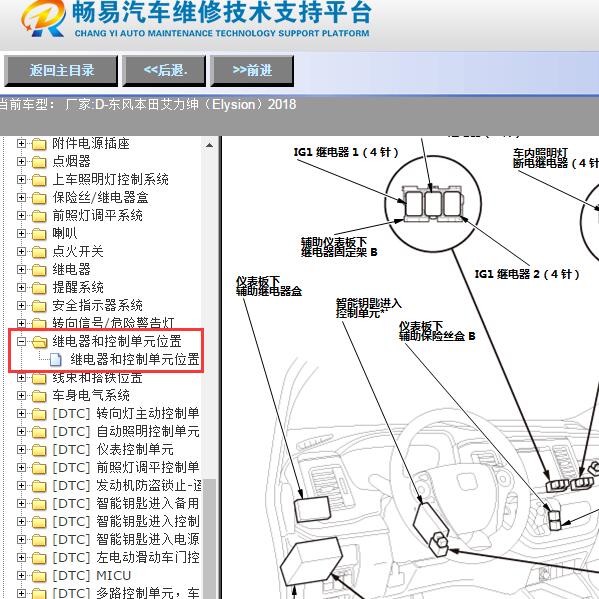Click the 仪表板下辅助继电器盒 label
This screenshot has height=599, width=599.
[x=269, y=286]
